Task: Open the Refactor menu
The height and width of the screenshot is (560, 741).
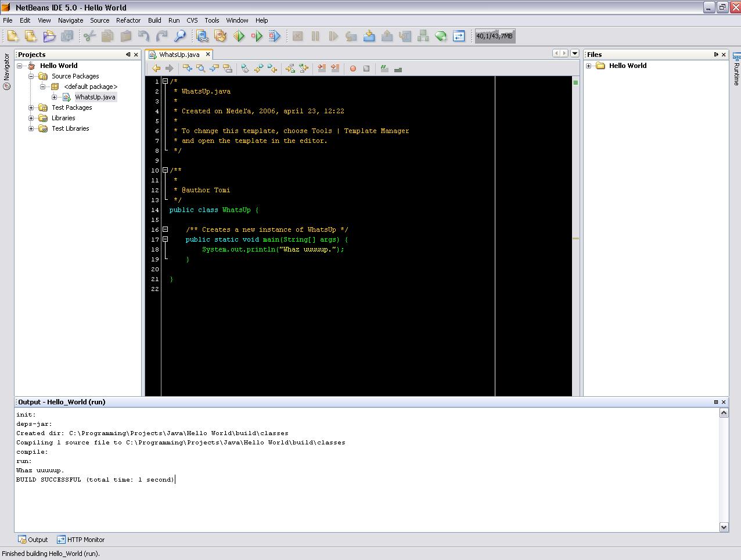Action: [x=128, y=20]
